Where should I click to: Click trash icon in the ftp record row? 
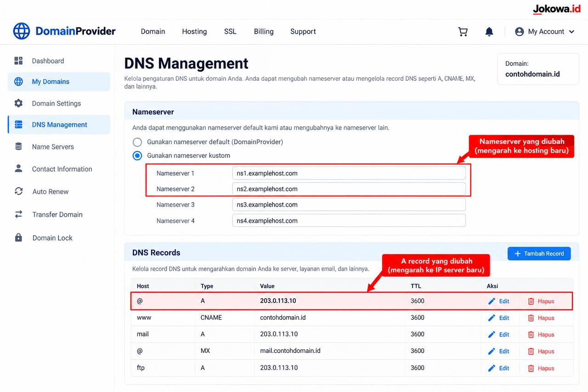531,368
